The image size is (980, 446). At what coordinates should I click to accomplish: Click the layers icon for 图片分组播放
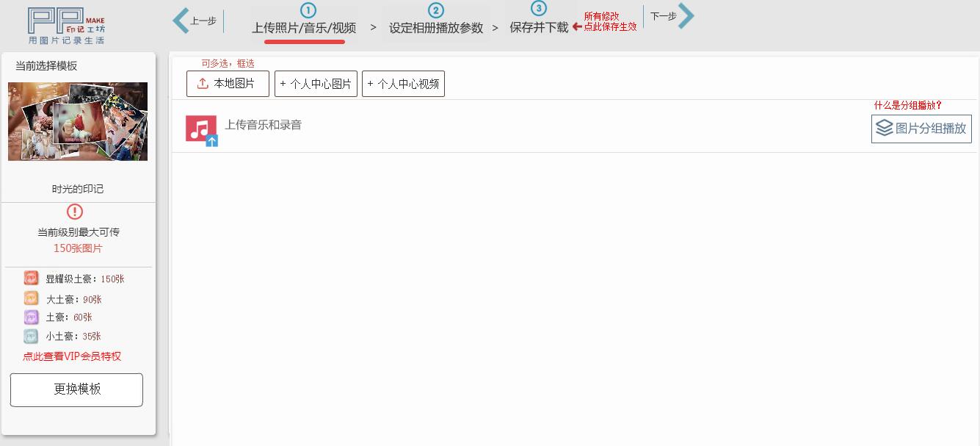[x=885, y=129]
